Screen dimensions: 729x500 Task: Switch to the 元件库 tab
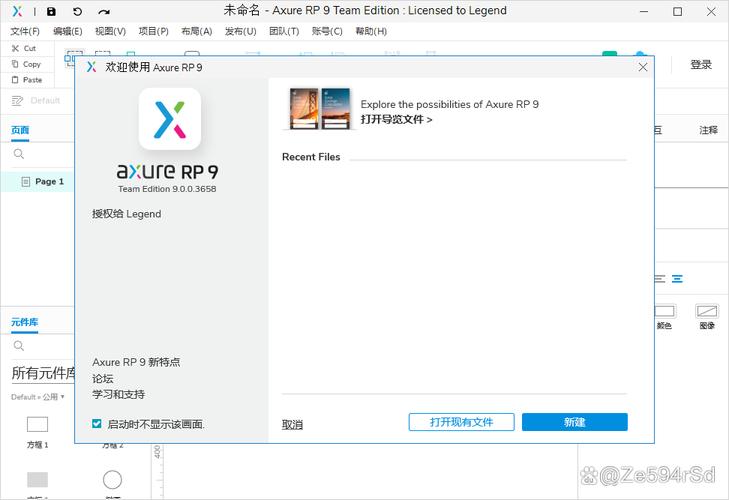click(25, 322)
